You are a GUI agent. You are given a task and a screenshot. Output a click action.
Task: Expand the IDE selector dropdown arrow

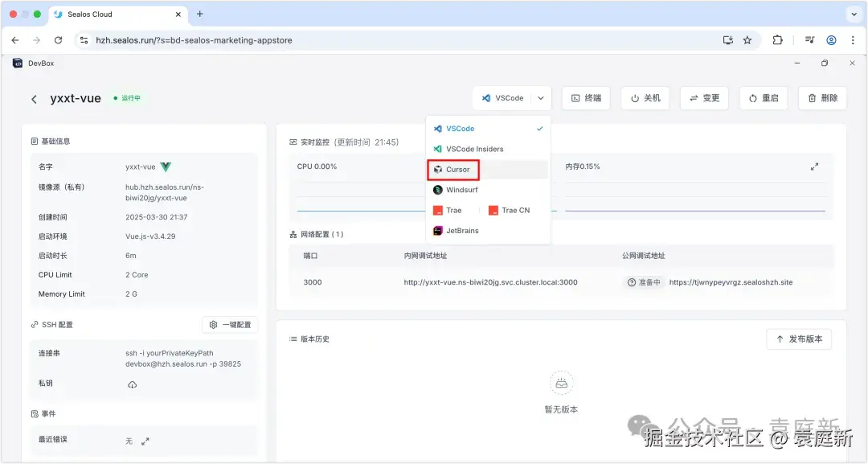click(541, 98)
